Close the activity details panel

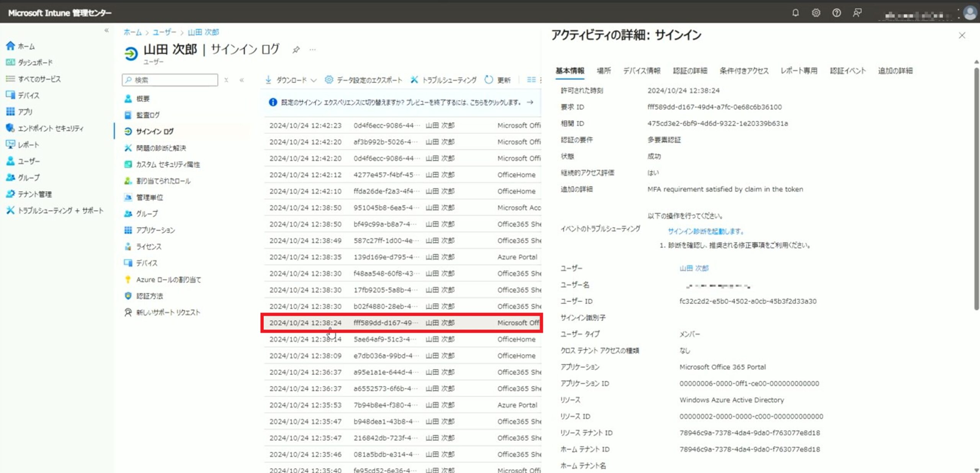[x=962, y=35]
